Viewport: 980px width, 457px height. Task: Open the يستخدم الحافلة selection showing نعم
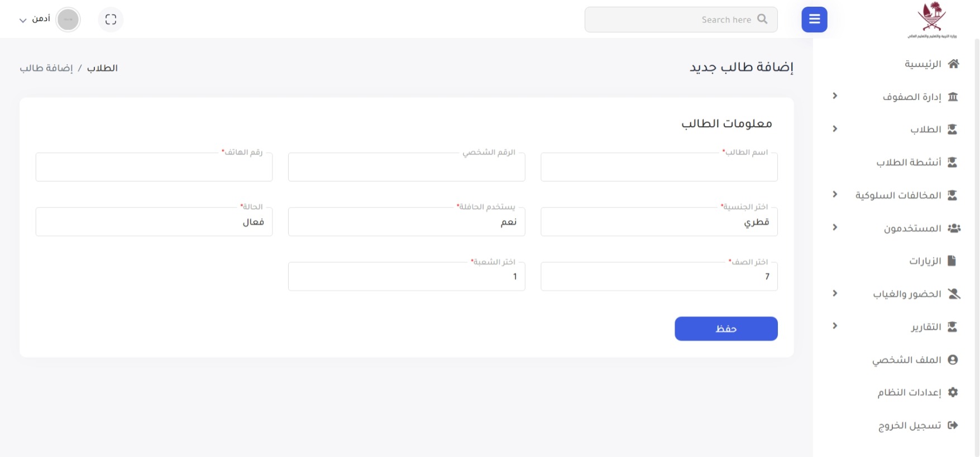(406, 221)
